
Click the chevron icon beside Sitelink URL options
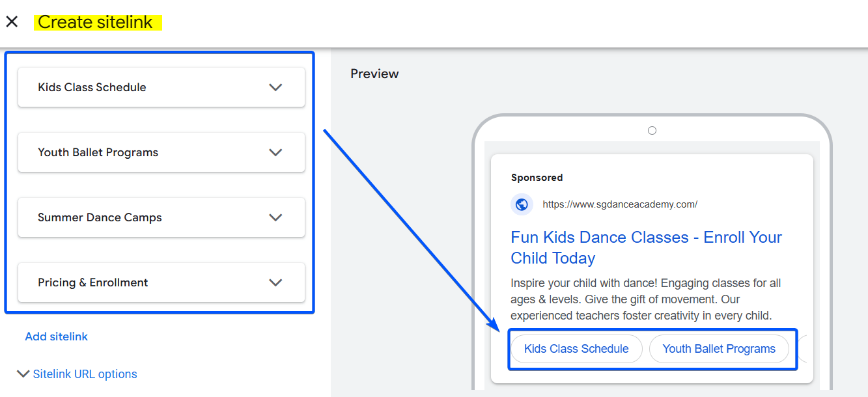click(23, 374)
